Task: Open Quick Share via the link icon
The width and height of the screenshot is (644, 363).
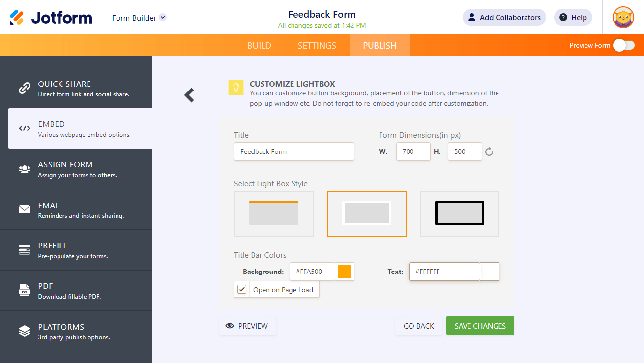Action: tap(25, 88)
